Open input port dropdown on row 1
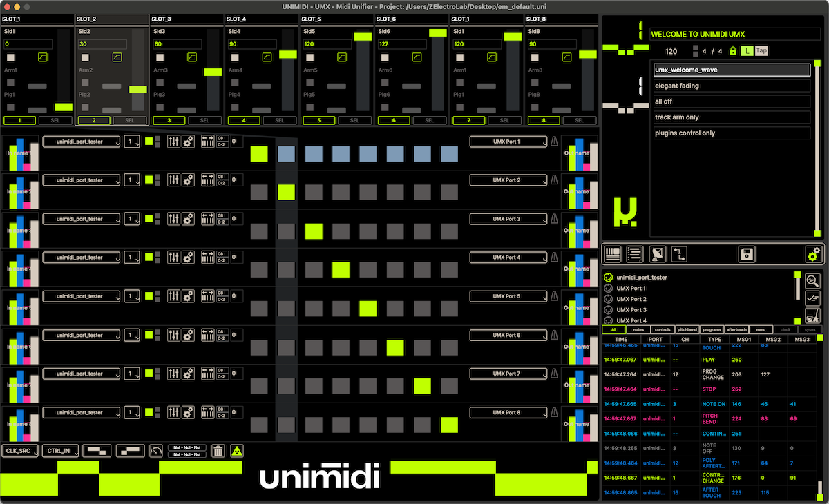The height and width of the screenshot is (504, 829). [81, 142]
